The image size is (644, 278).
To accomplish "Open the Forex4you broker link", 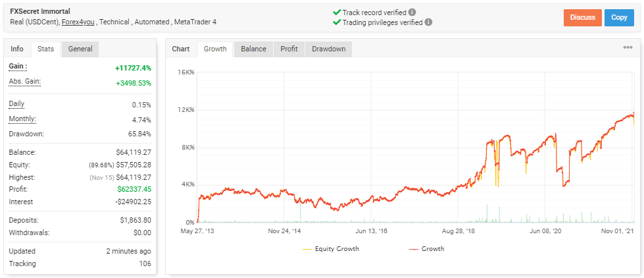I will coord(78,22).
